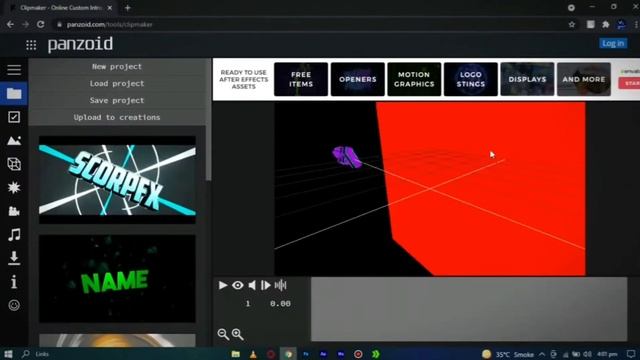Open the notification center icon
The image size is (640, 360).
pyautogui.click(x=631, y=354)
